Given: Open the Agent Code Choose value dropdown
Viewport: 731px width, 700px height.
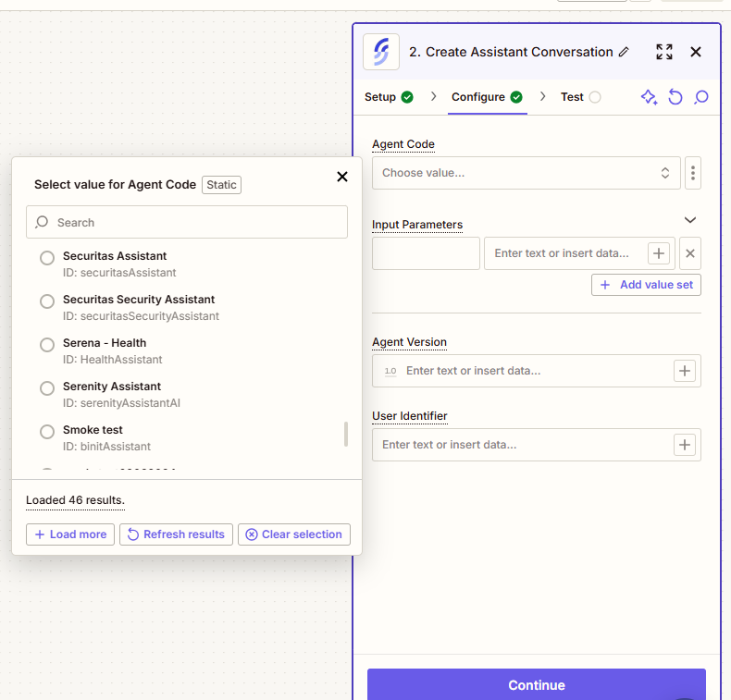Looking at the screenshot, I should 526,173.
